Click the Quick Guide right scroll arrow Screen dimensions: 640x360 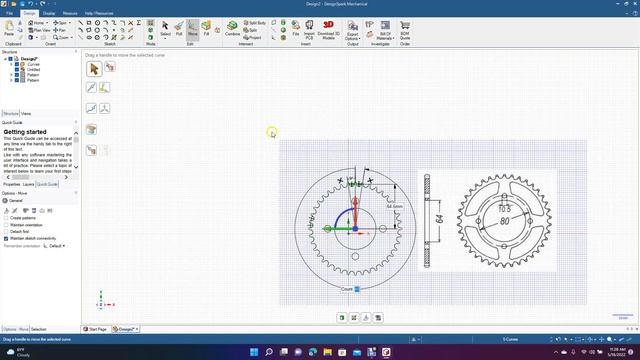[x=66, y=177]
